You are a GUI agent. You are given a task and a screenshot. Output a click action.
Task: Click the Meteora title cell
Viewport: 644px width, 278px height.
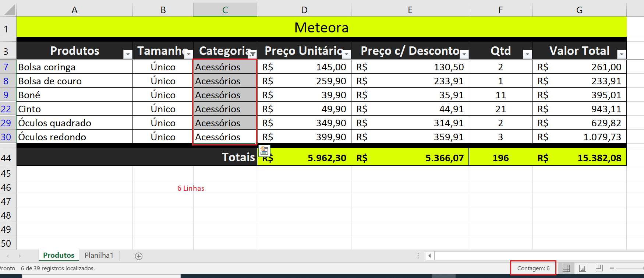(321, 27)
